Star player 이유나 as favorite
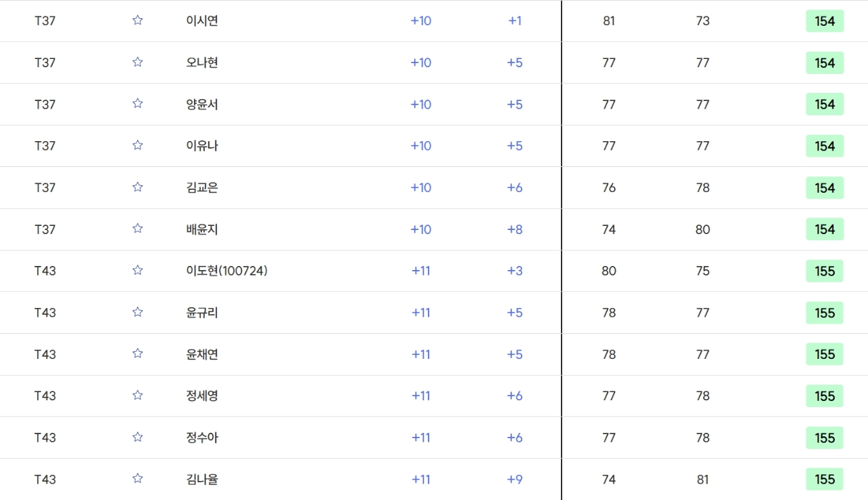868x500 pixels. pos(138,146)
